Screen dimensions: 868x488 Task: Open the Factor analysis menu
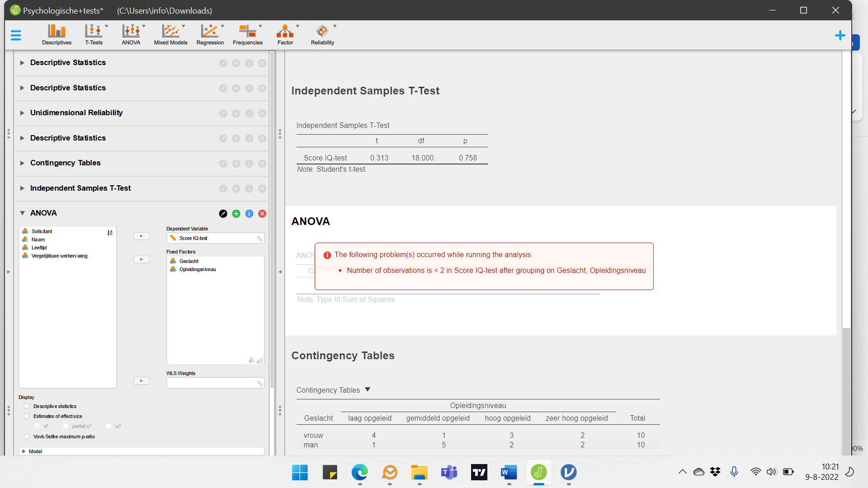[285, 34]
